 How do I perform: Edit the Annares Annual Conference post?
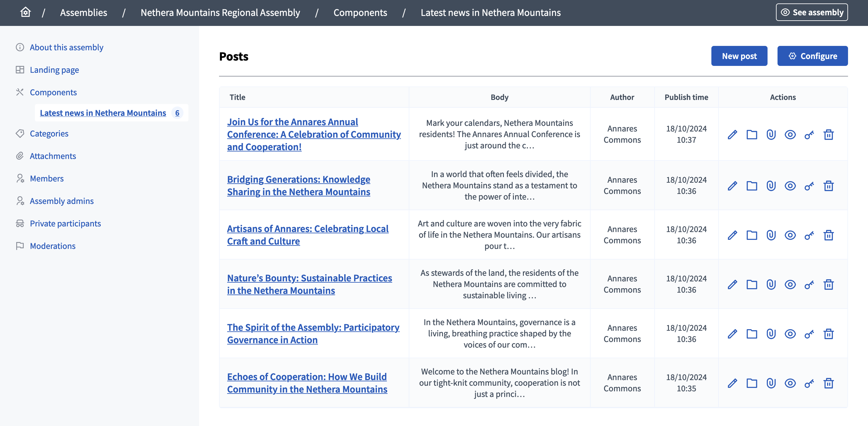732,135
